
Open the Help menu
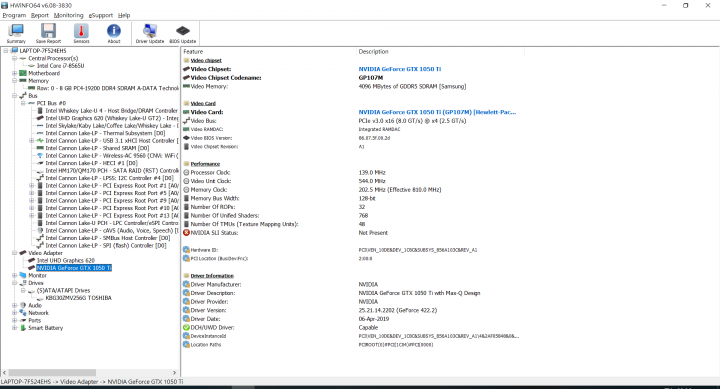[124, 15]
